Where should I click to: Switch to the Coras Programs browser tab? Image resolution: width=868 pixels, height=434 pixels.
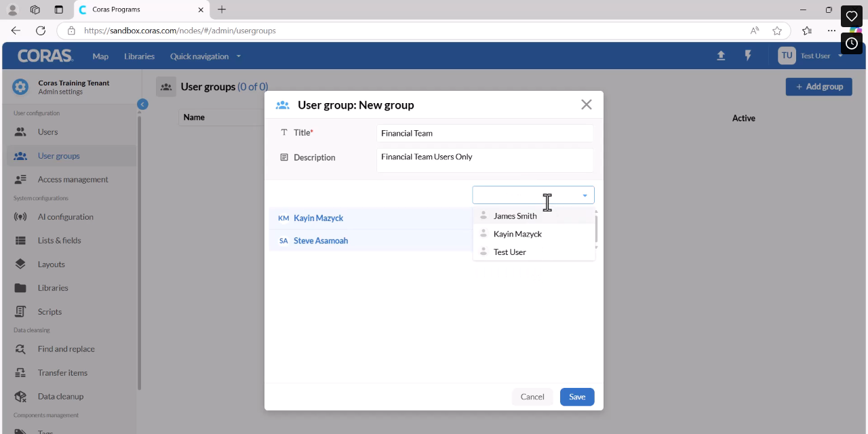[141, 10]
